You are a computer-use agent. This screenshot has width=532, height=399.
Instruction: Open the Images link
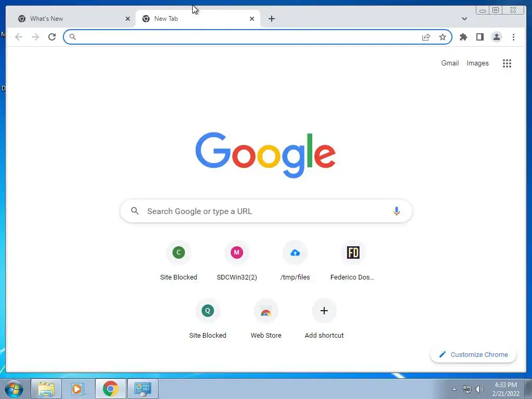477,63
